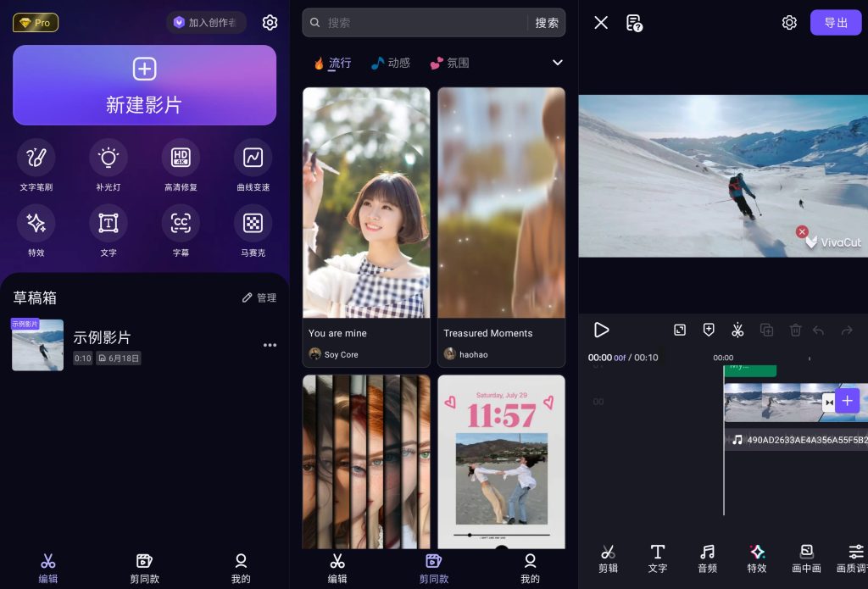Open settings gear on home screen
The image size is (868, 589).
(270, 23)
